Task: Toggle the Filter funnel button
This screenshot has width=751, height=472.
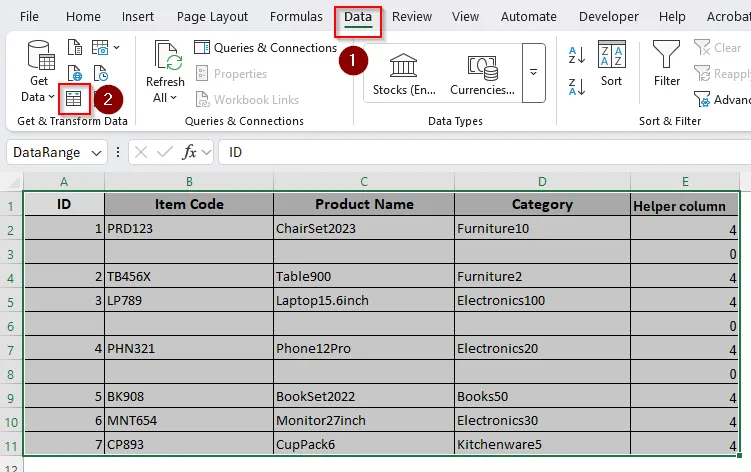Action: tap(667, 64)
